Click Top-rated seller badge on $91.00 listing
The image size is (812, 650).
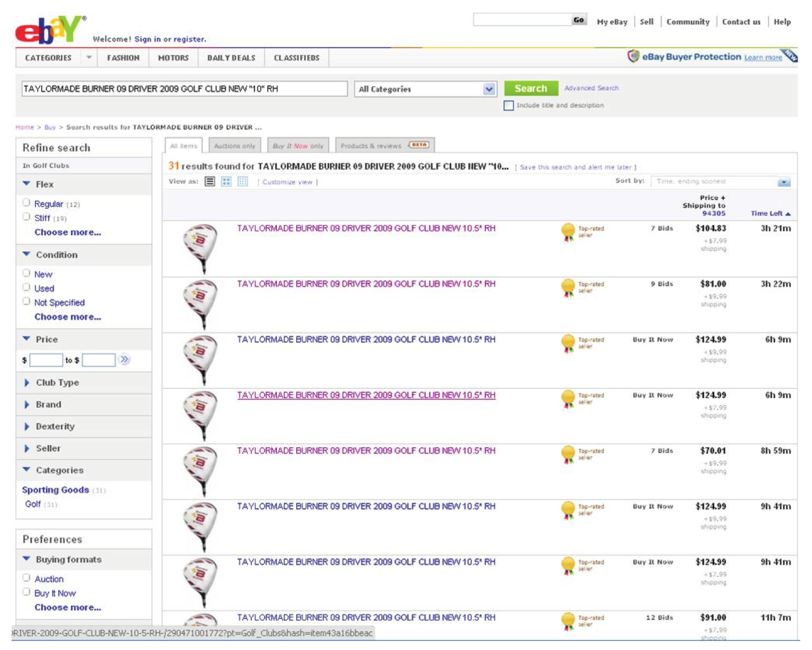coord(582,621)
